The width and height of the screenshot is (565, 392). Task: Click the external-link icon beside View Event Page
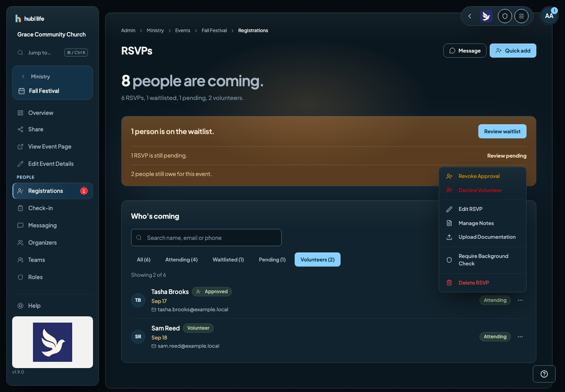click(20, 147)
